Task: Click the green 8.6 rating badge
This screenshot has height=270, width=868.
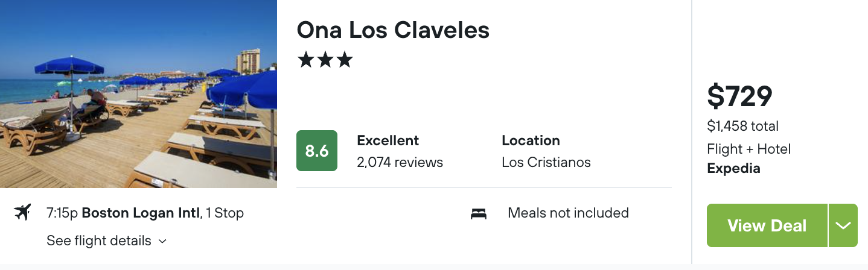Action: coord(317,151)
